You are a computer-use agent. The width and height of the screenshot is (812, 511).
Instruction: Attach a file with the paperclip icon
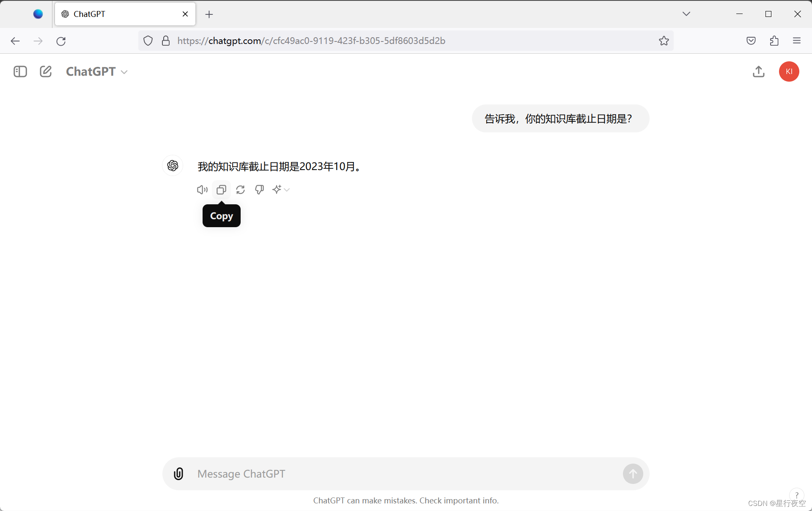point(178,474)
